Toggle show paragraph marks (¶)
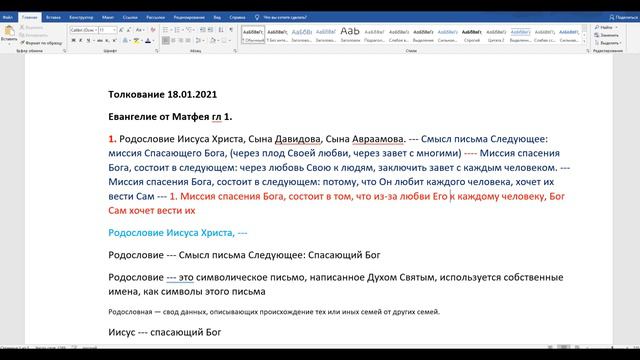Image resolution: width=640 pixels, height=360 pixels. click(x=231, y=30)
